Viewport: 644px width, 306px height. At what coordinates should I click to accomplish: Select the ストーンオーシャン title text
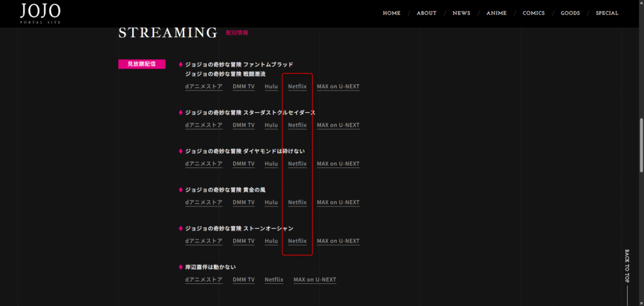239,229
